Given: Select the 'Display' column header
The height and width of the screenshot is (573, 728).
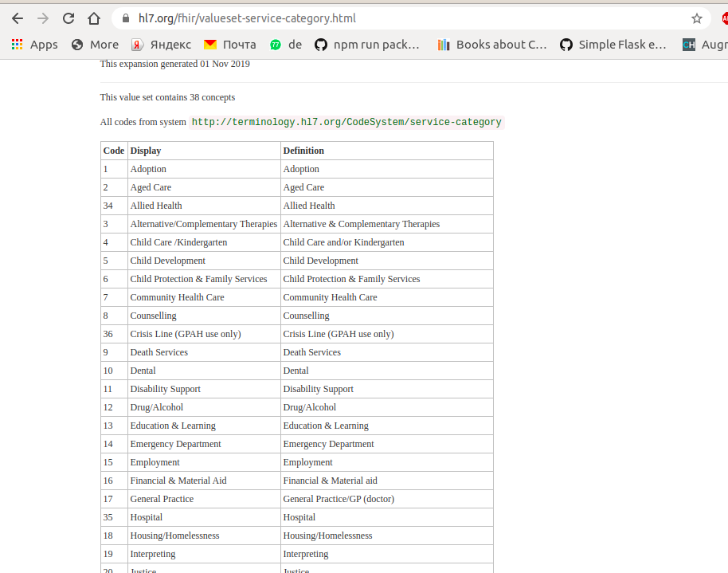Looking at the screenshot, I should [204, 151].
